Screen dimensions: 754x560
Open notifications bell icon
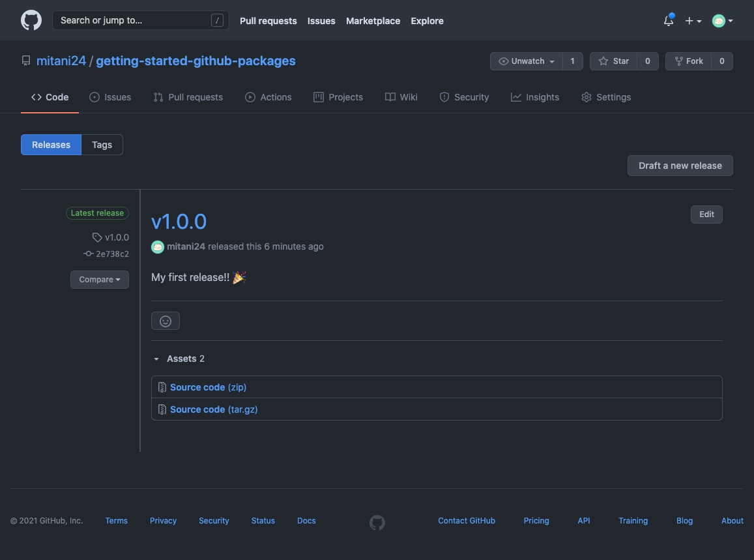(x=669, y=21)
